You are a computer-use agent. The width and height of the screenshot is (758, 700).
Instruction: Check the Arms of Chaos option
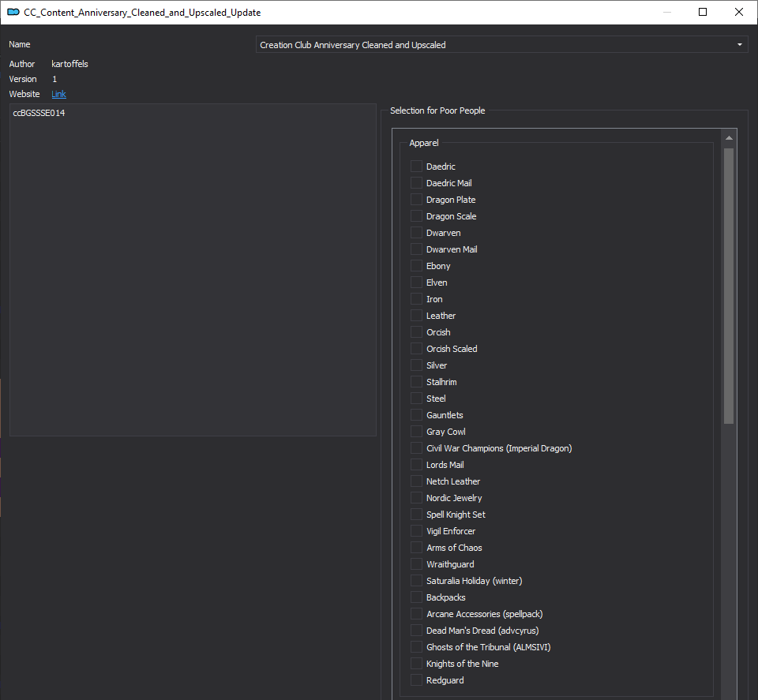(x=416, y=548)
